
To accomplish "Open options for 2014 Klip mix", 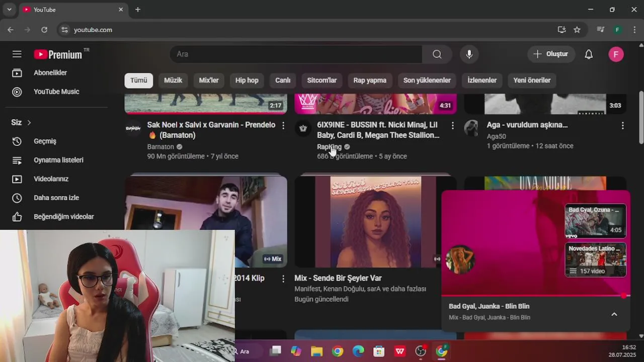I will click(283, 279).
